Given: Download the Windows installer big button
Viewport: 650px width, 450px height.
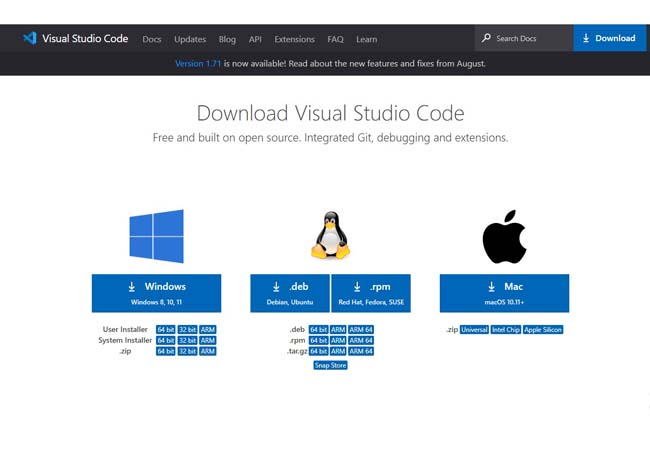Looking at the screenshot, I should [x=156, y=293].
